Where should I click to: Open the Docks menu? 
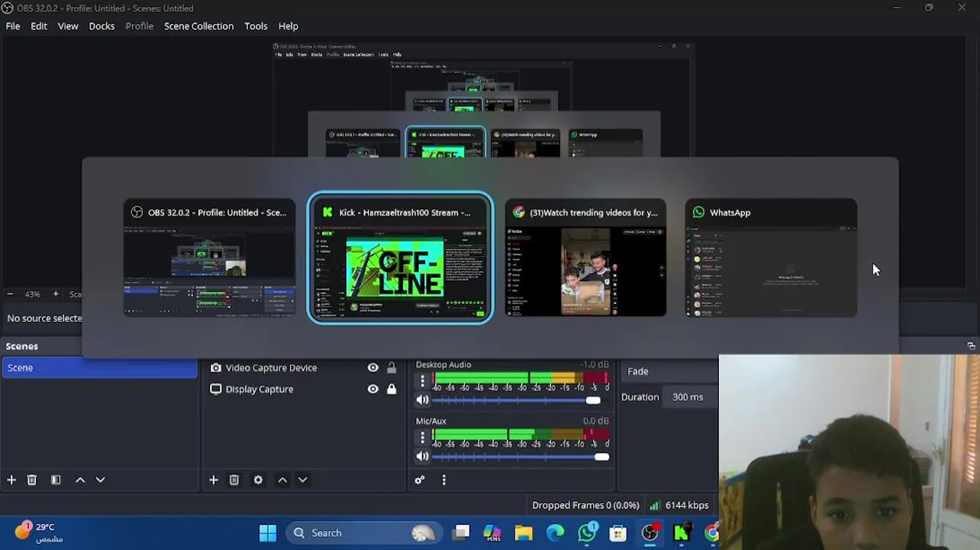(x=102, y=26)
